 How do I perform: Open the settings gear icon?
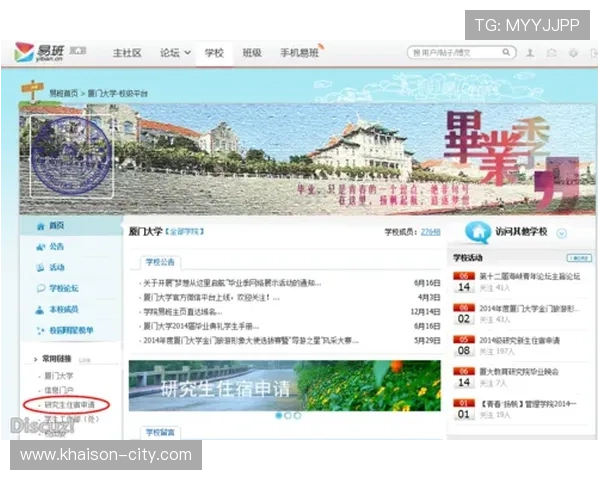[573, 53]
